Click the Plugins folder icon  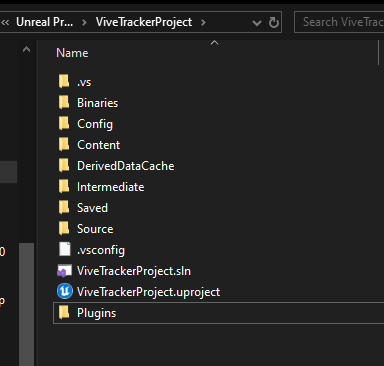64,312
